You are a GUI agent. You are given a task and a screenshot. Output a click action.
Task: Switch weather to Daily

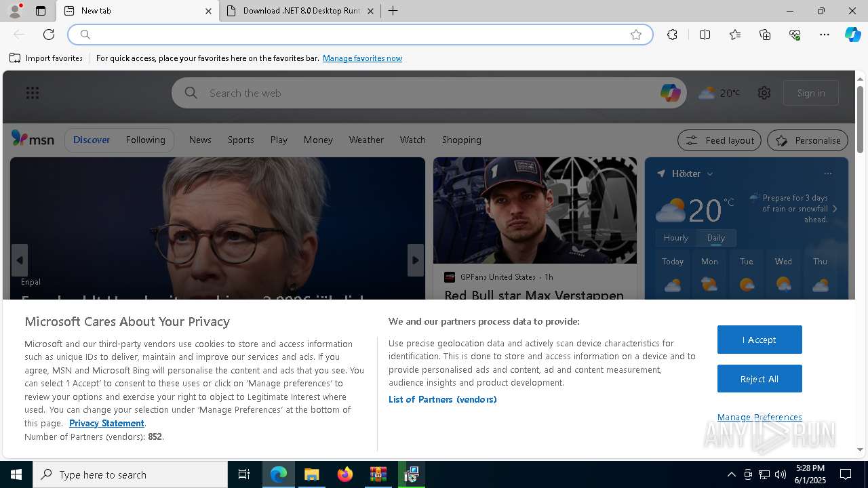pos(715,238)
